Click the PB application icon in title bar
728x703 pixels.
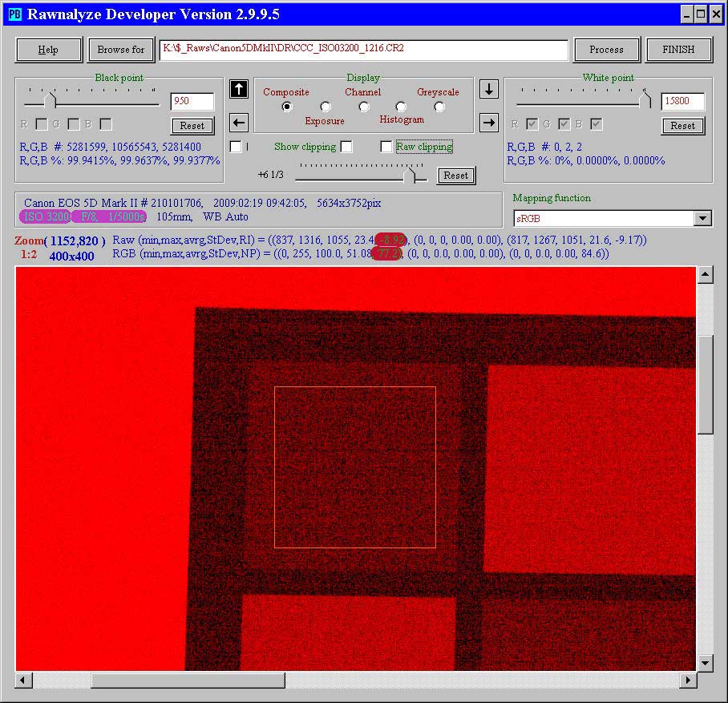pos(14,14)
